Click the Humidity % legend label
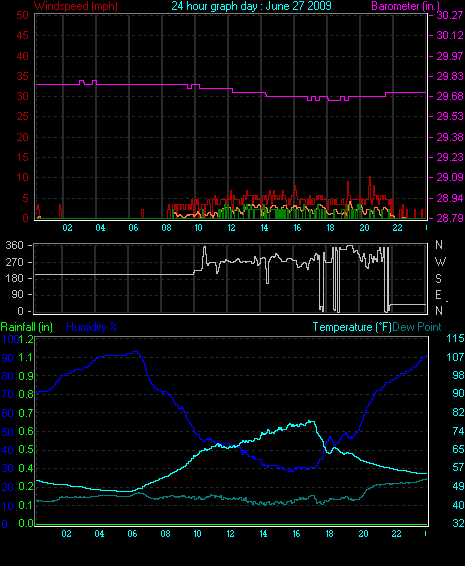The image size is (465, 566). [92, 327]
